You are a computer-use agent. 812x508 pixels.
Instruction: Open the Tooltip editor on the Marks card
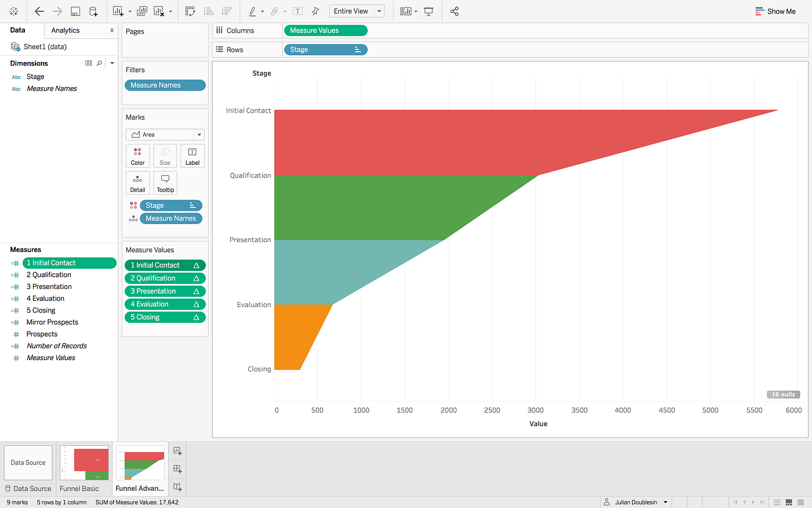165,182
